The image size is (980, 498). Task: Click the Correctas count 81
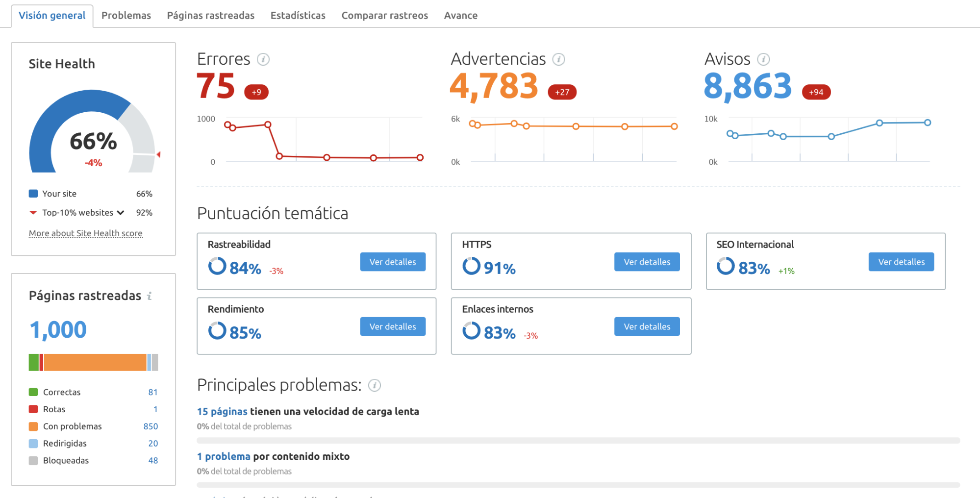153,392
